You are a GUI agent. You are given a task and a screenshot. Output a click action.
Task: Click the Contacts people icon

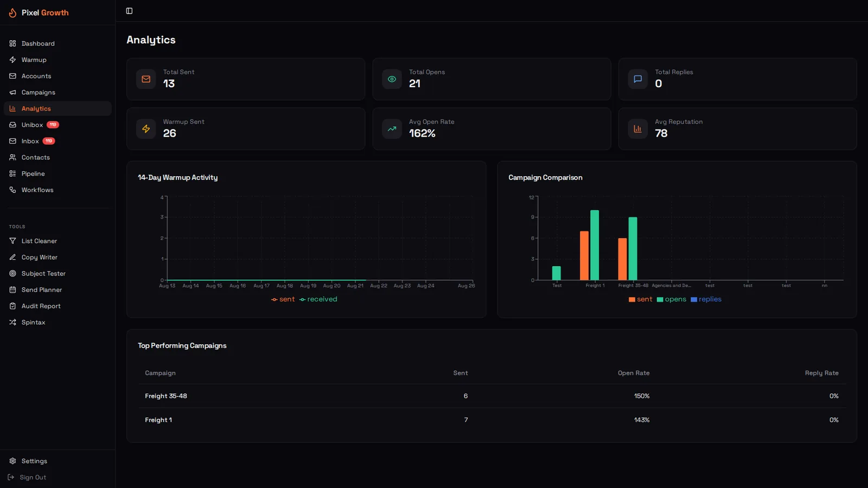12,157
